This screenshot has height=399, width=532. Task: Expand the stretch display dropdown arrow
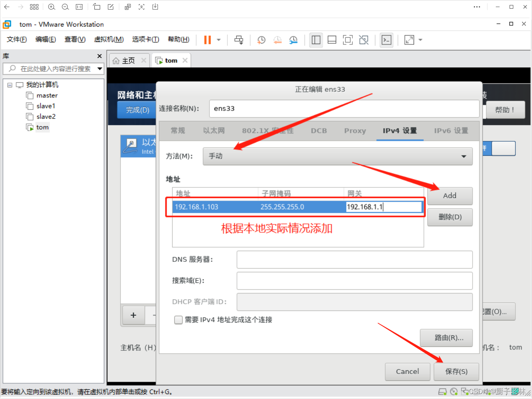tap(421, 40)
